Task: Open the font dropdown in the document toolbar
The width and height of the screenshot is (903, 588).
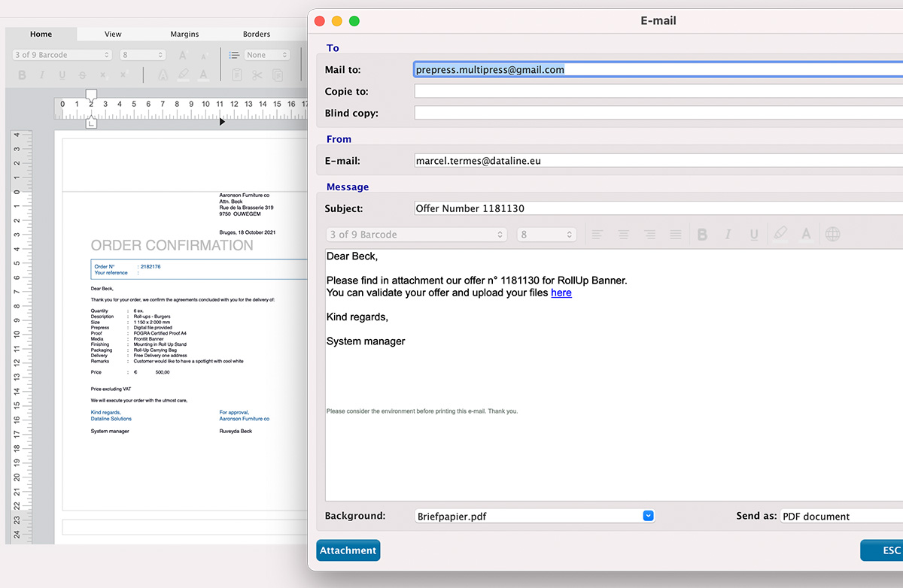Action: click(x=62, y=55)
